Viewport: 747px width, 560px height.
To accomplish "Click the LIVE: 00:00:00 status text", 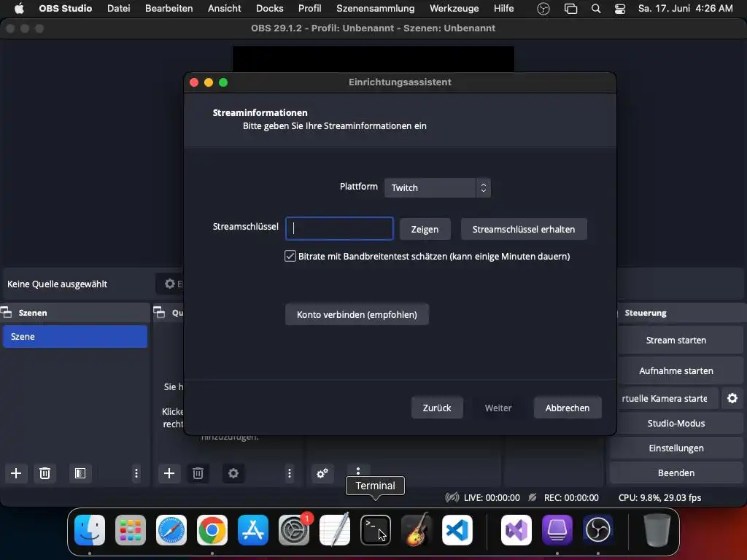I will pos(492,497).
